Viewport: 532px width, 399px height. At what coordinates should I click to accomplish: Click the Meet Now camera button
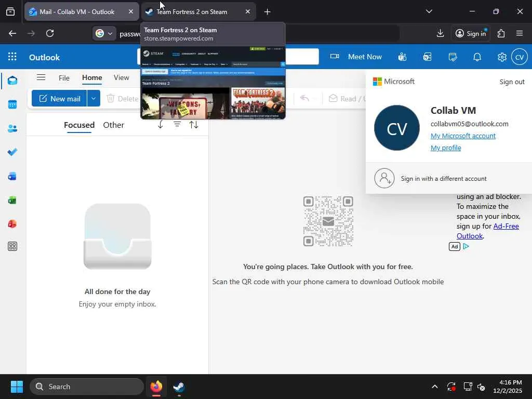(356, 57)
